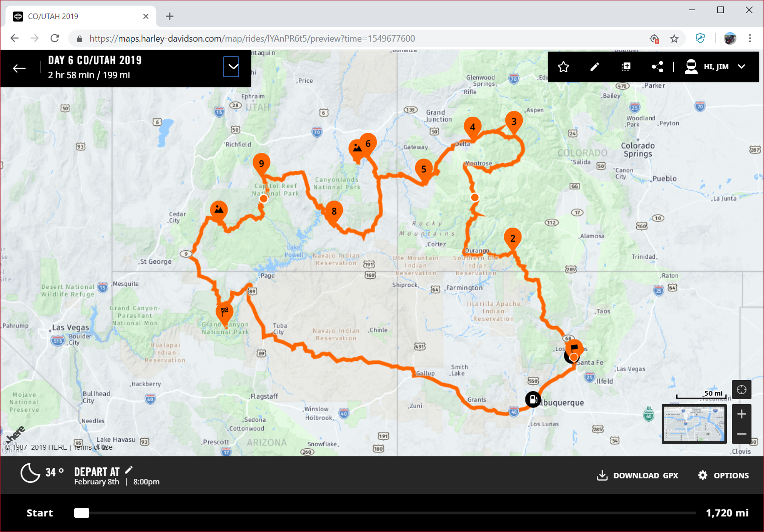Image resolution: width=764 pixels, height=532 pixels.
Task: Select waypoint marker 9 on map
Action: pos(261,164)
